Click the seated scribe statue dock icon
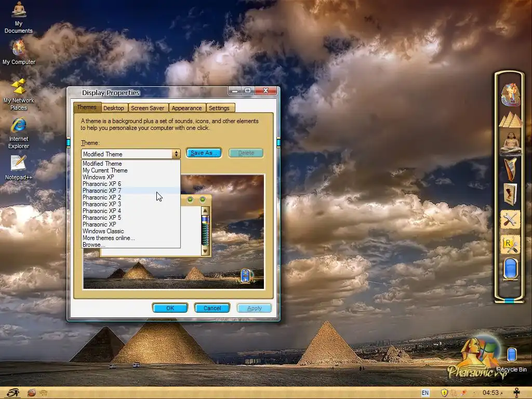This screenshot has width=532, height=399. tap(510, 143)
